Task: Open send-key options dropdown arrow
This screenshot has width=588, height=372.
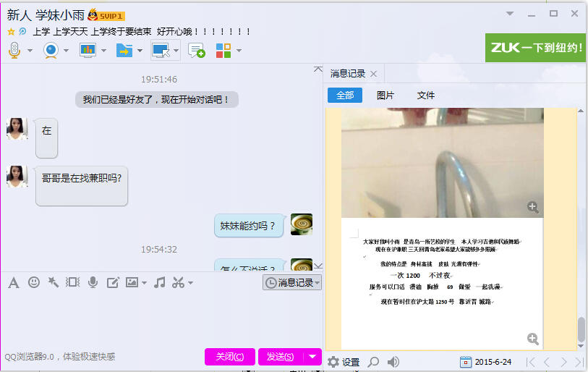Action: tap(312, 357)
